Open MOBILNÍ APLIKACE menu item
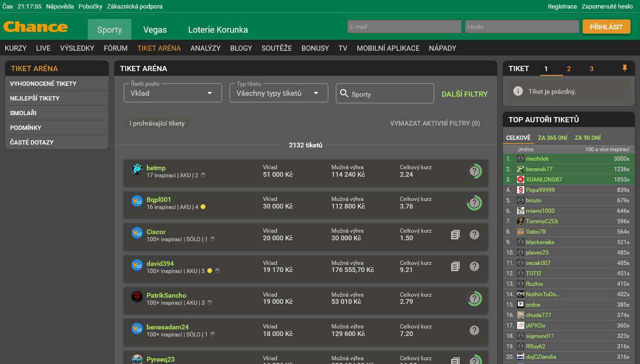 (388, 48)
